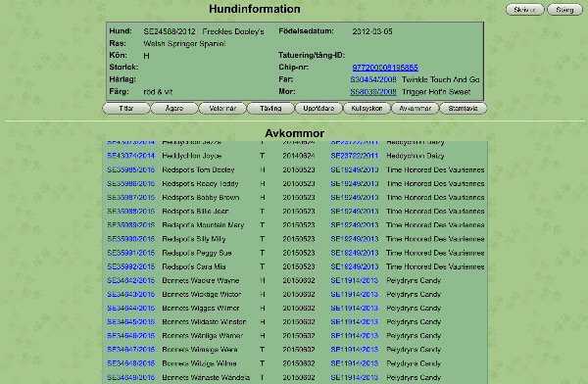588x384 pixels.
Task: Open offspring link SE34647/2015
Action: 131,350
